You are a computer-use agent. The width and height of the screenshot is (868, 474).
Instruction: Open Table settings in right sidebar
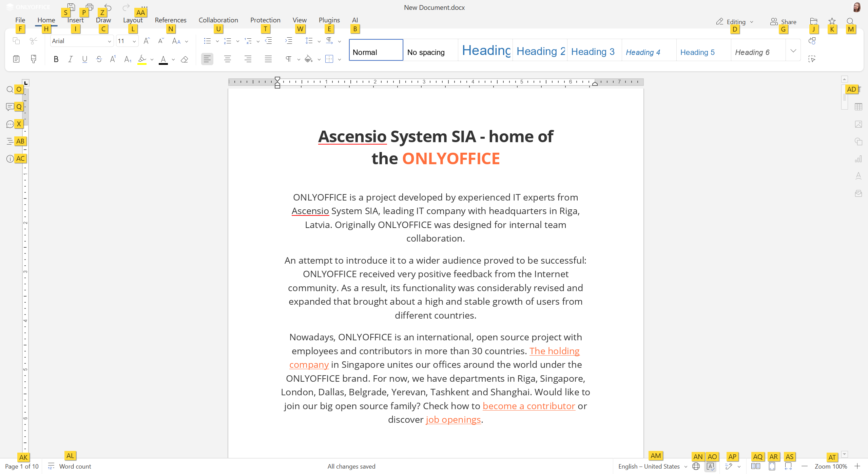point(858,107)
